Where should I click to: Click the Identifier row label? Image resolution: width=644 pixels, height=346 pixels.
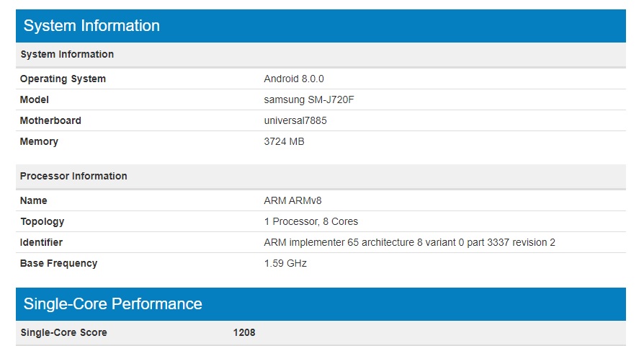[41, 242]
